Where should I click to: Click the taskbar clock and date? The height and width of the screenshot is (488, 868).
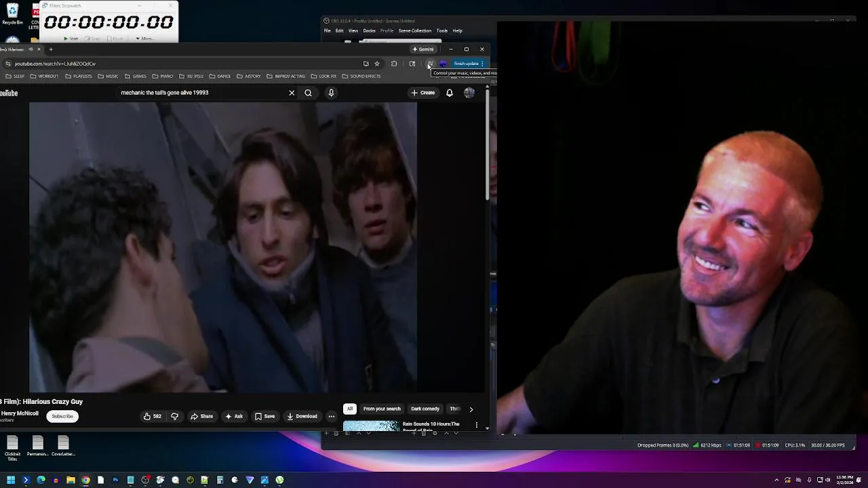click(845, 480)
